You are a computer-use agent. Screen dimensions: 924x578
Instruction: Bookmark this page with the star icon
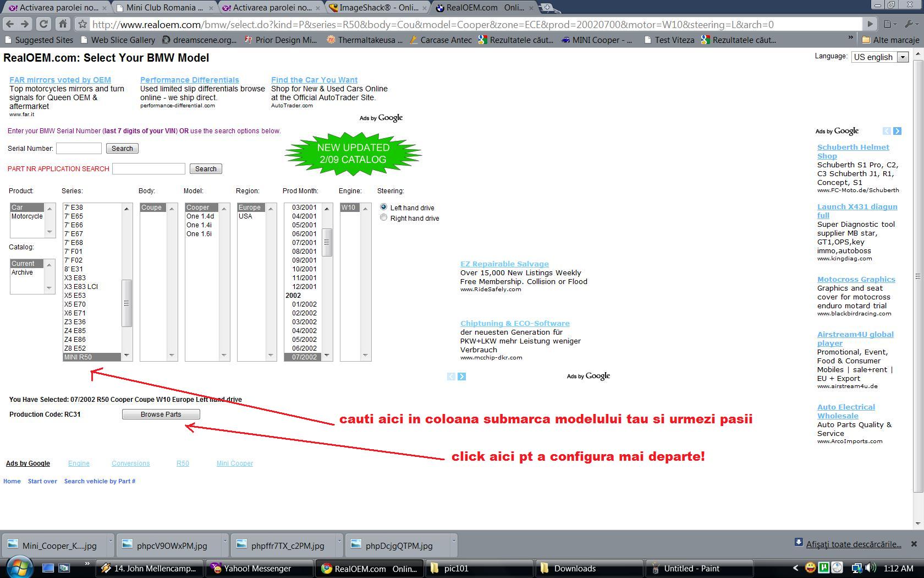(x=82, y=24)
